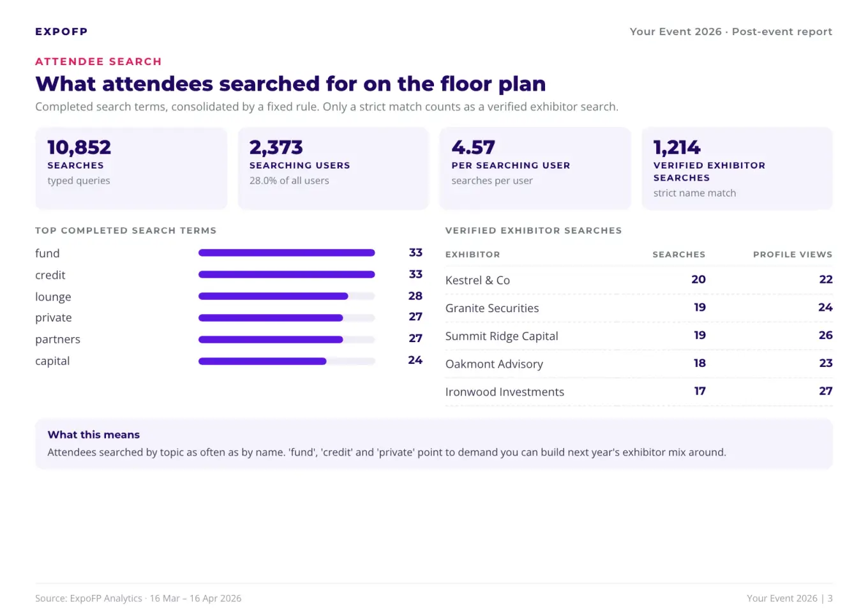Click Kestrel & Co searches value 20
The height and width of the screenshot is (614, 868).
pos(699,280)
